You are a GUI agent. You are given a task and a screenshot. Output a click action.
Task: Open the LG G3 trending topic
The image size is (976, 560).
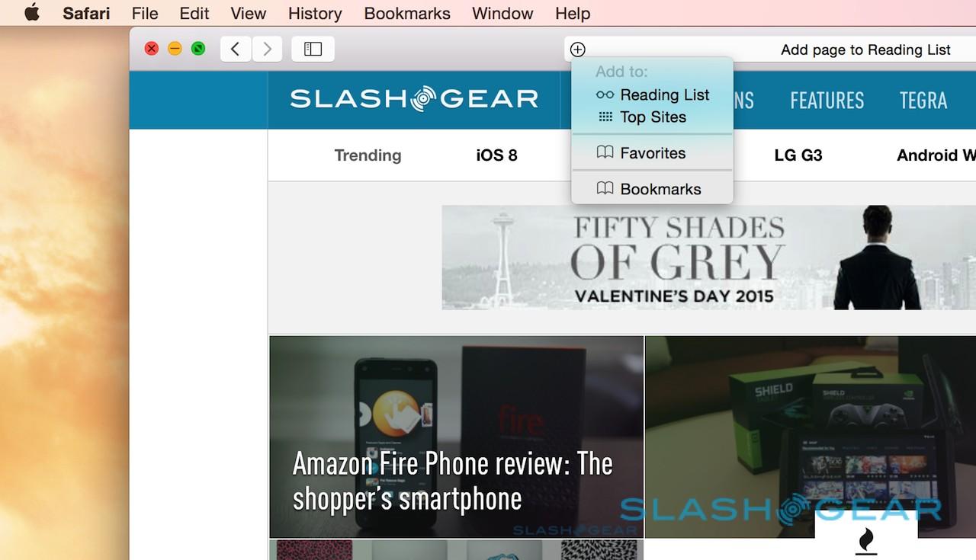pos(798,155)
